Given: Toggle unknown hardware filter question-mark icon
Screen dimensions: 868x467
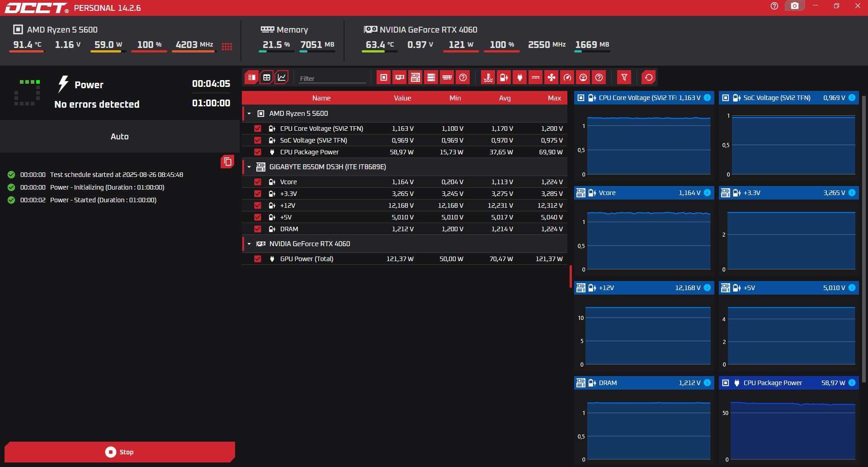Looking at the screenshot, I should [x=463, y=77].
